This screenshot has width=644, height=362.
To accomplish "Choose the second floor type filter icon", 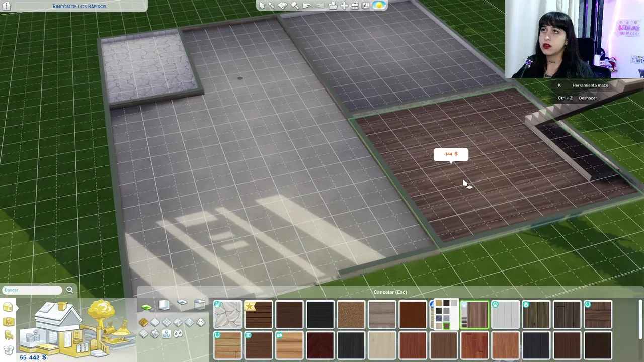I will point(155,322).
